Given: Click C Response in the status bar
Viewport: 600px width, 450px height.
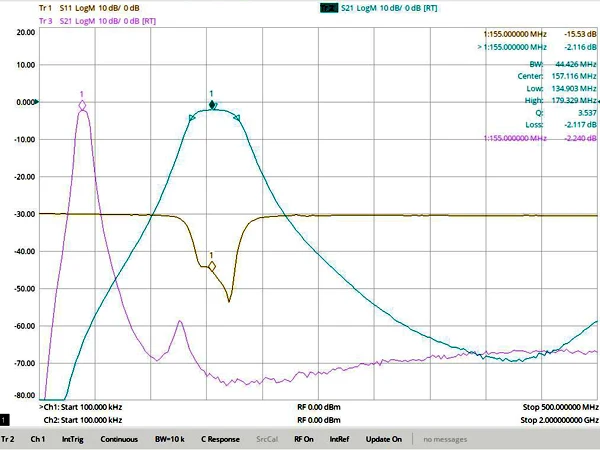Looking at the screenshot, I should [x=220, y=439].
